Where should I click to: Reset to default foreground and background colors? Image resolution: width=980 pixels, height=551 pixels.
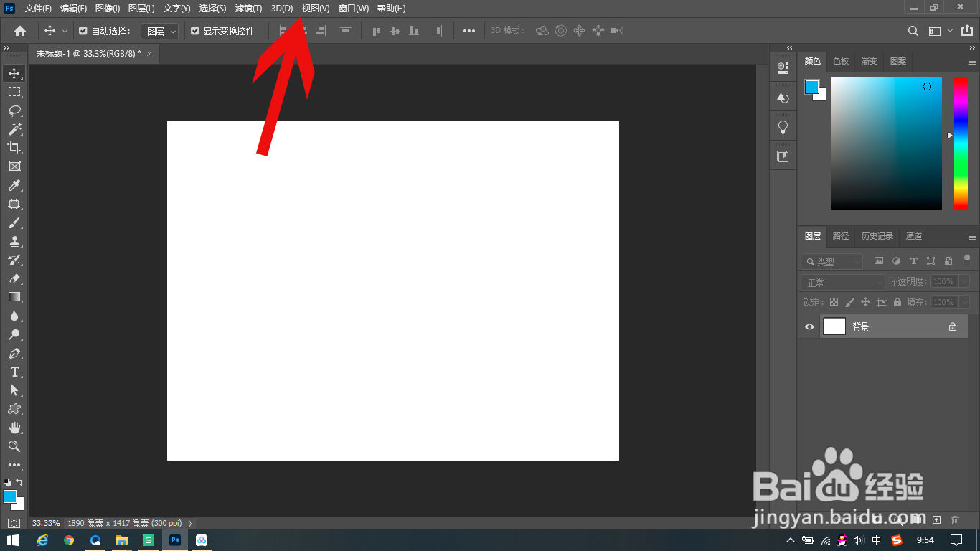point(7,482)
